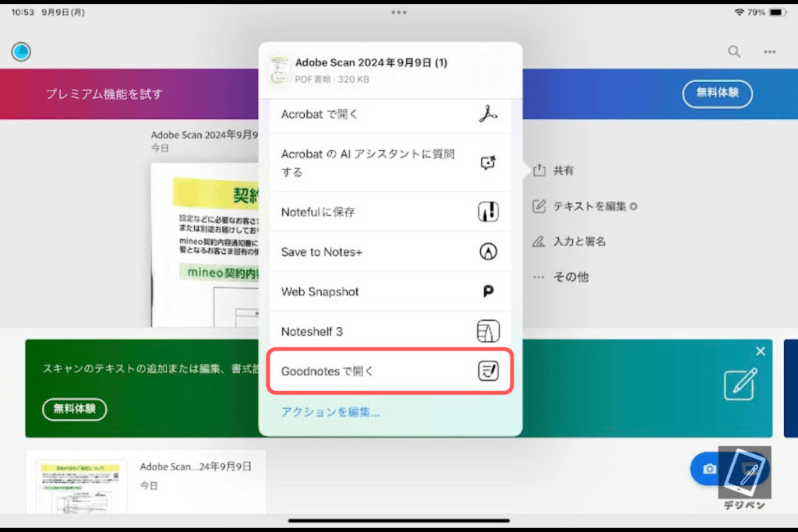Screen dimensions: 798x532
Task: Select Acrobat の AI アシスタントに質問する
Action: [x=390, y=163]
